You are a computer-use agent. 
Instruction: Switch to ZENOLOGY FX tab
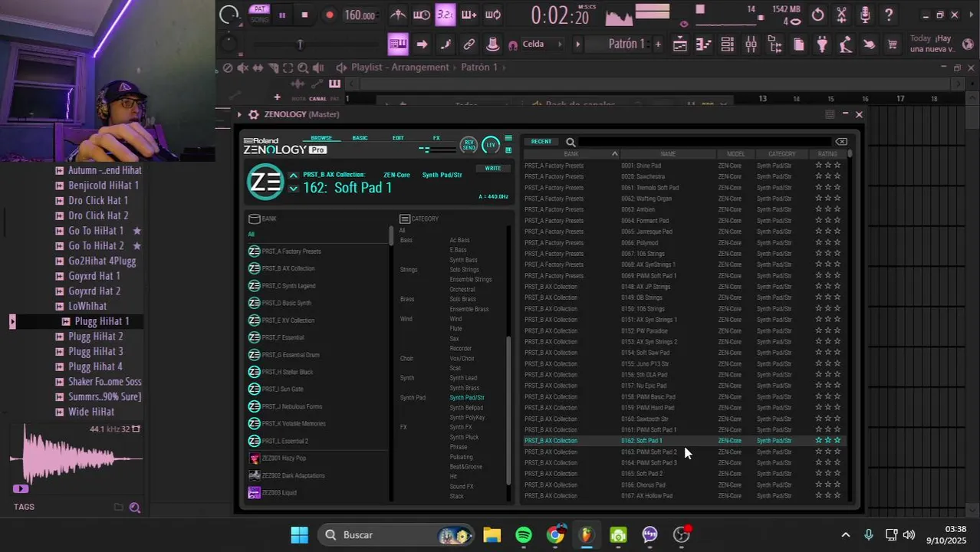point(436,138)
